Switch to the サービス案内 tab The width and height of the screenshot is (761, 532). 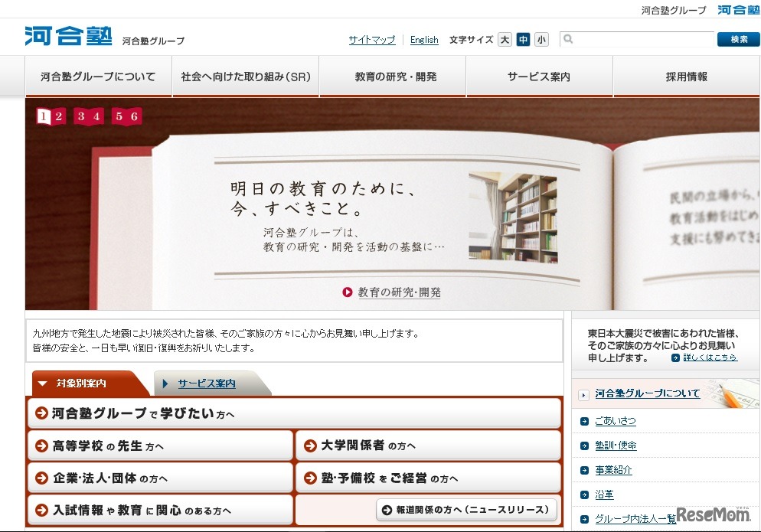(208, 381)
